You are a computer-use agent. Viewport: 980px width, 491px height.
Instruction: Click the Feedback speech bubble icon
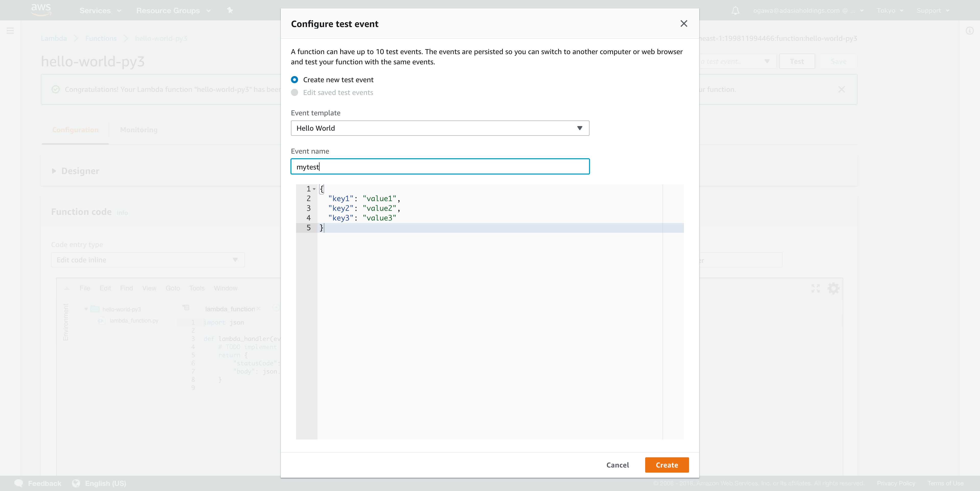[x=19, y=483]
